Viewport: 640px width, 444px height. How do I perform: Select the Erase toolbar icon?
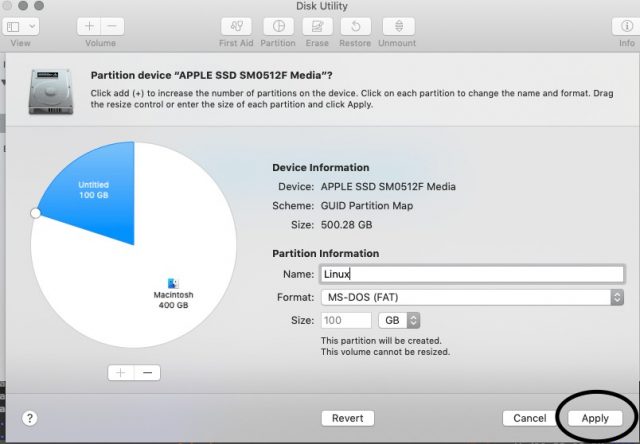tap(317, 27)
